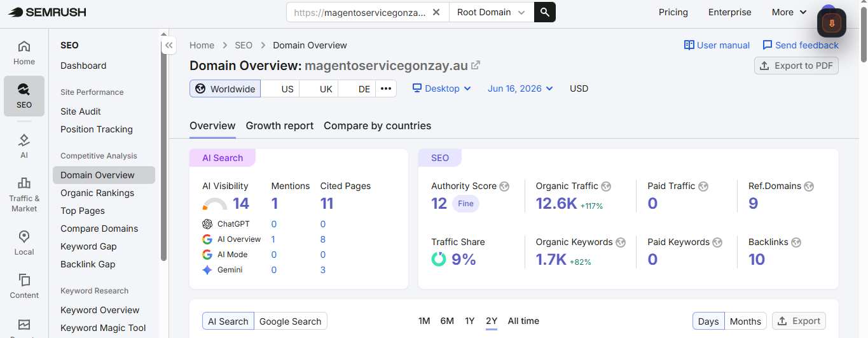The height and width of the screenshot is (338, 868).
Task: Click the Gemini sparkle icon
Action: point(207,270)
